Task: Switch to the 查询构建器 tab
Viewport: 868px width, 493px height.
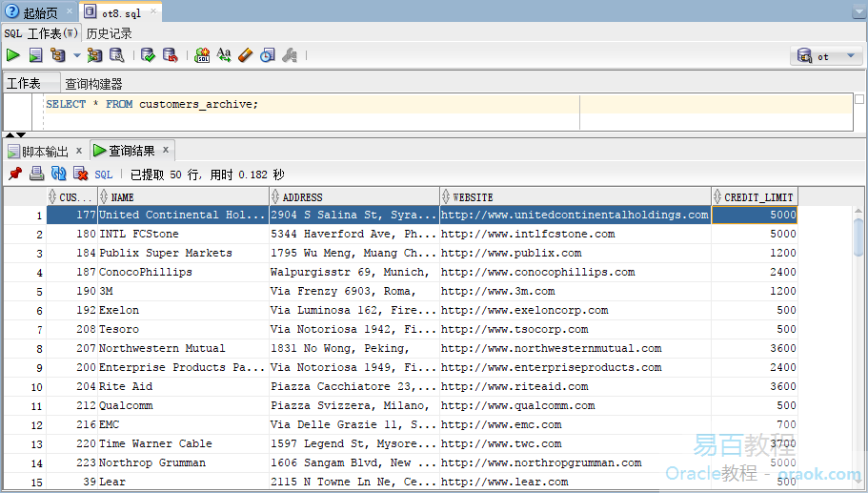Action: coord(93,84)
